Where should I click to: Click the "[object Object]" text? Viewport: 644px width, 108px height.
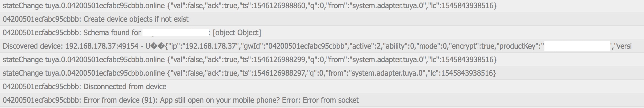pyautogui.click(x=237, y=33)
